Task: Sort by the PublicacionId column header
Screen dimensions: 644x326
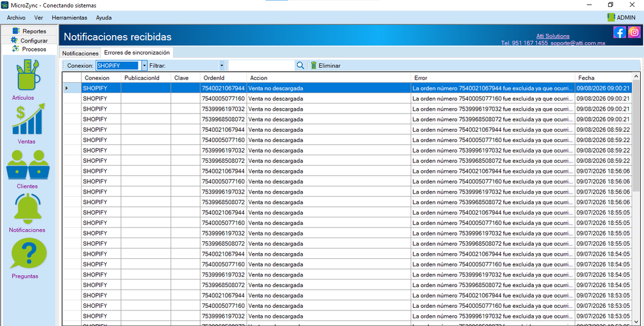Action: coord(146,77)
